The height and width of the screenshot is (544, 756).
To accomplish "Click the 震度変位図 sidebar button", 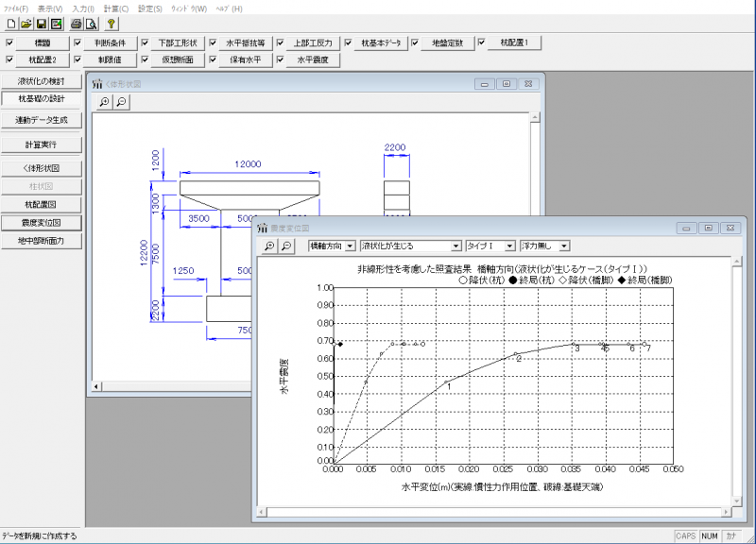I will pyautogui.click(x=42, y=223).
